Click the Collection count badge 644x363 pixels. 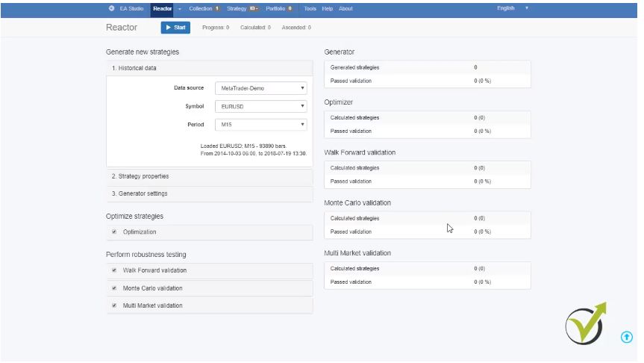(217, 8)
